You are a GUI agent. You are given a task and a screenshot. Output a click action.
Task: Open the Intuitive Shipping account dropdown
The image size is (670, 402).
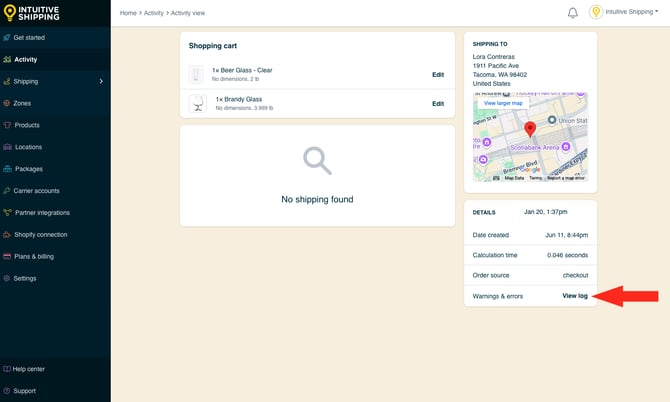632,12
